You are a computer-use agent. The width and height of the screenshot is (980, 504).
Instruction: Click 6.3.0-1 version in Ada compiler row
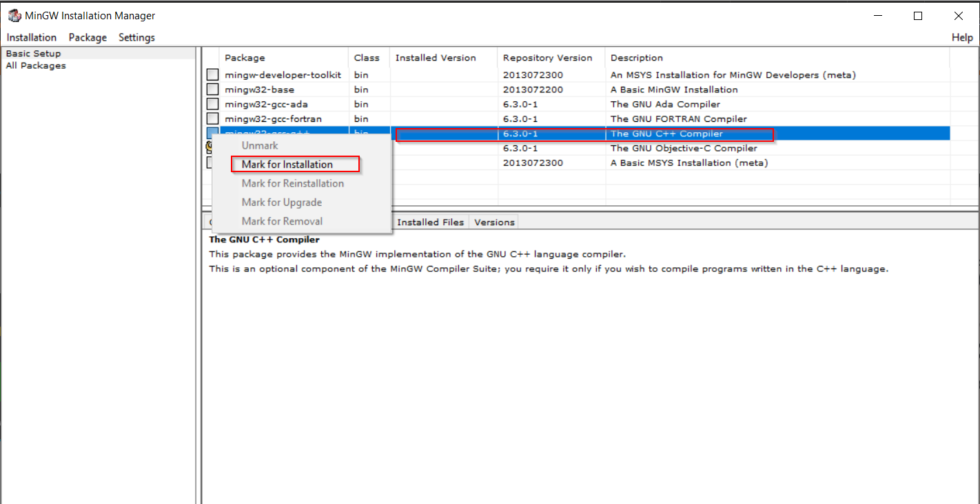point(520,104)
